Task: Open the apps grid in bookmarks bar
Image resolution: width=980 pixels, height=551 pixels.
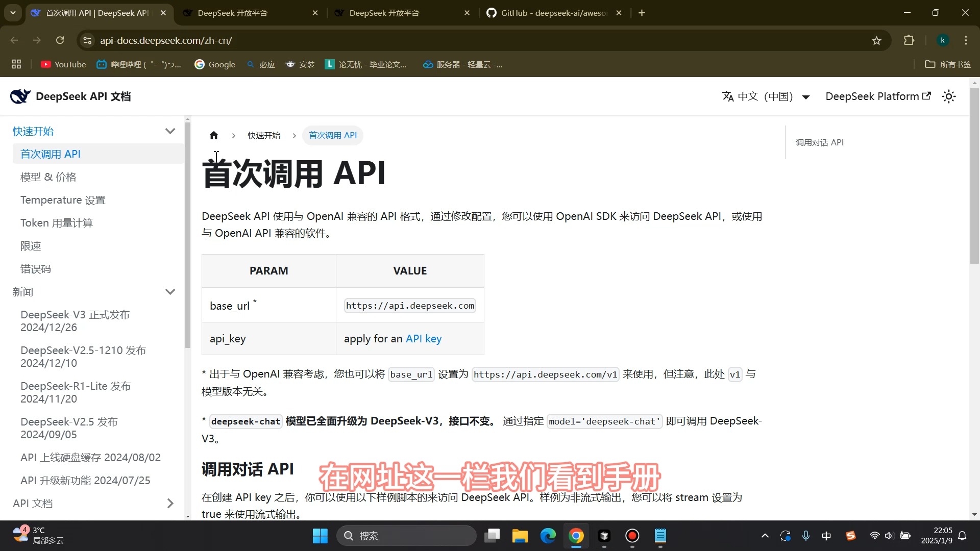Action: coord(16,64)
